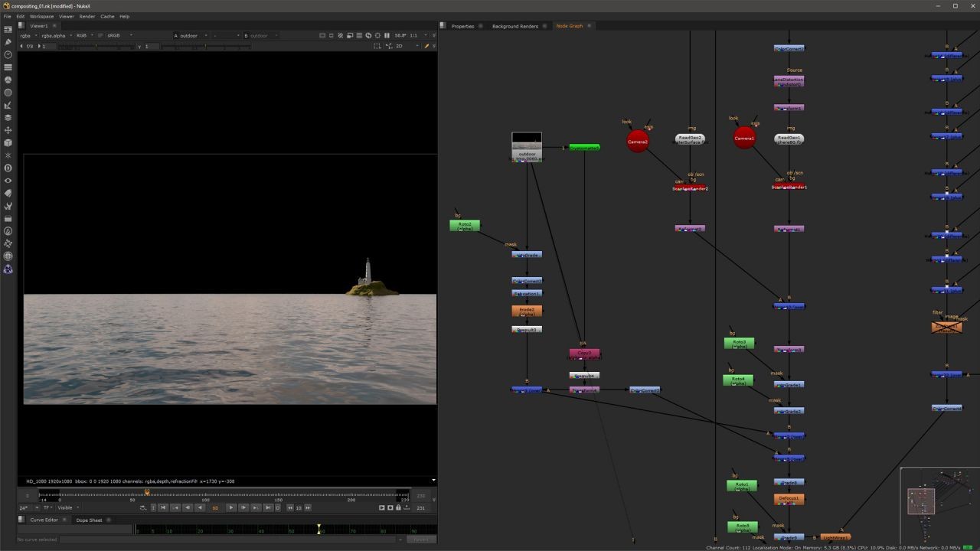
Task: Open the Draw nodes toolbar menu
Action: (8, 42)
